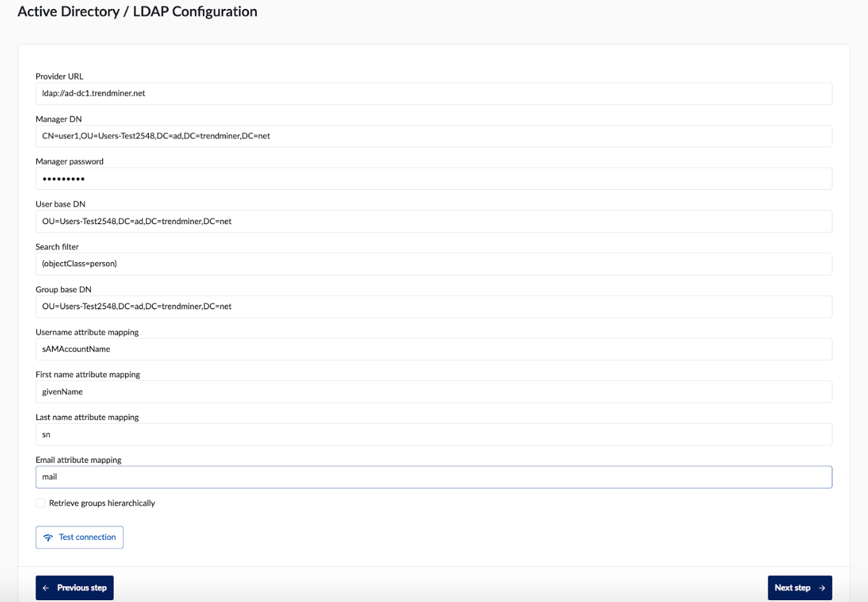The height and width of the screenshot is (602, 868).
Task: Select the Manager password field
Action: tap(433, 178)
